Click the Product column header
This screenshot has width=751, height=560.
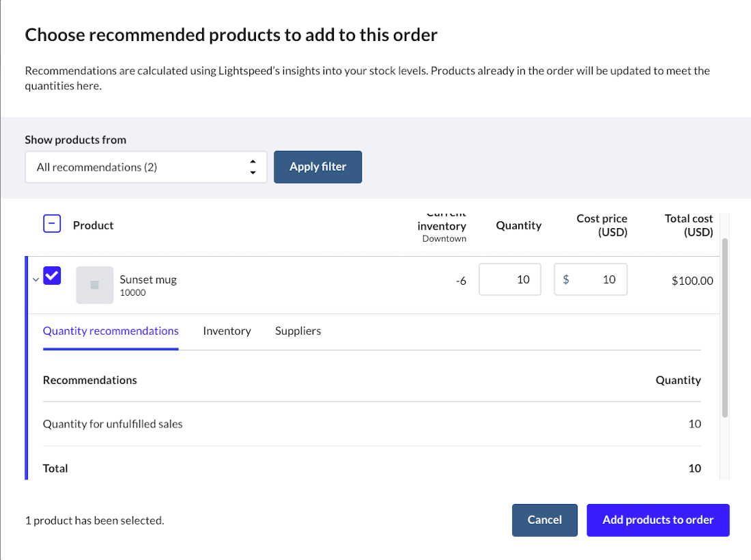pyautogui.click(x=94, y=225)
